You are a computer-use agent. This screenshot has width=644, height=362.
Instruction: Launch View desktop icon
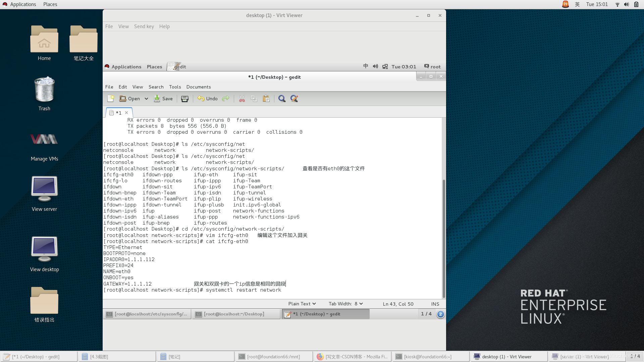44,254
